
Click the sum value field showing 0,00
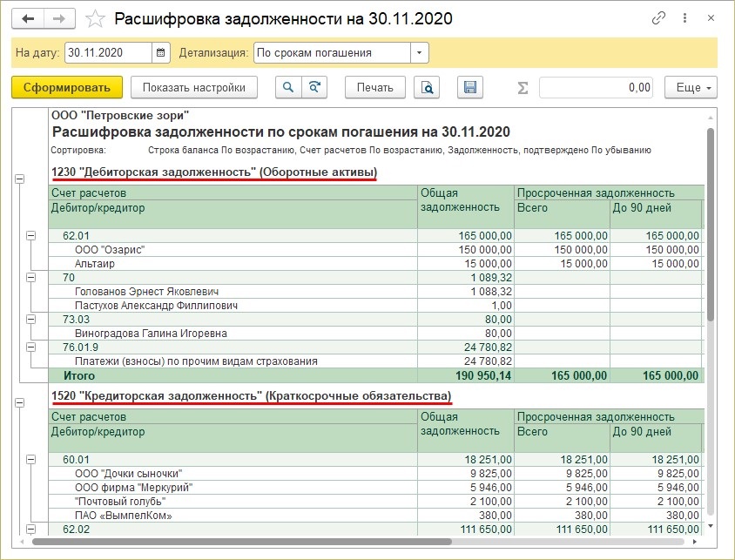point(597,87)
